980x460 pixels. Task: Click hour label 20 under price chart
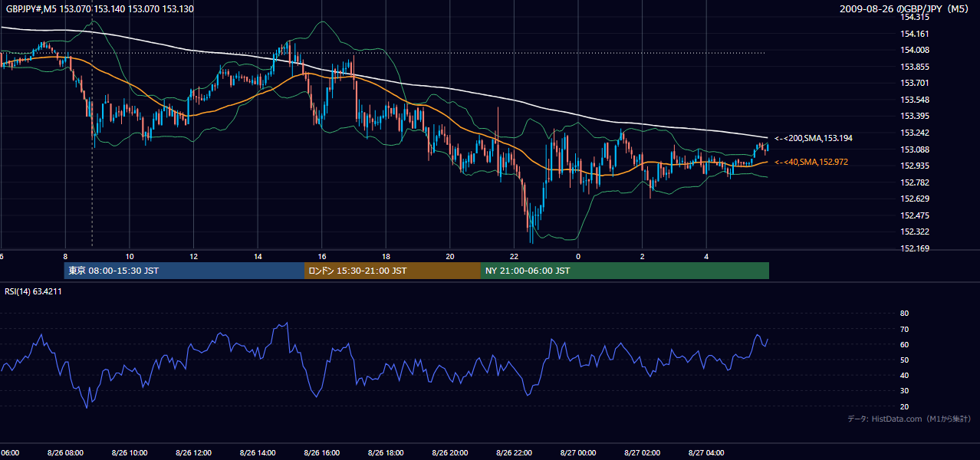(450, 257)
